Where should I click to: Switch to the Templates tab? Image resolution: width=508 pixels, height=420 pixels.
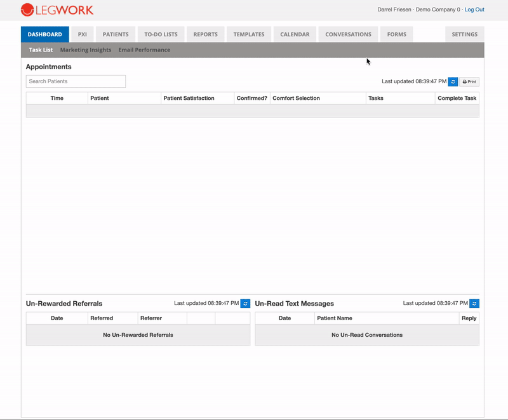click(x=249, y=34)
